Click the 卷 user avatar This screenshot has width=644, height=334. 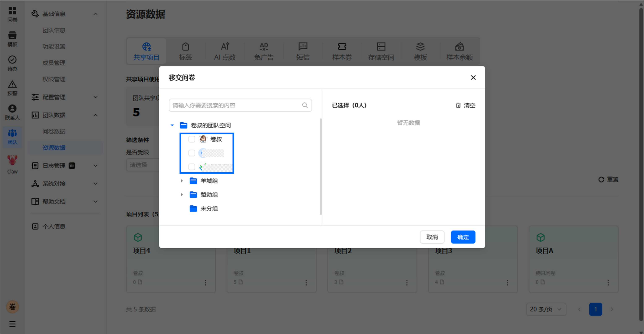pyautogui.click(x=12, y=307)
